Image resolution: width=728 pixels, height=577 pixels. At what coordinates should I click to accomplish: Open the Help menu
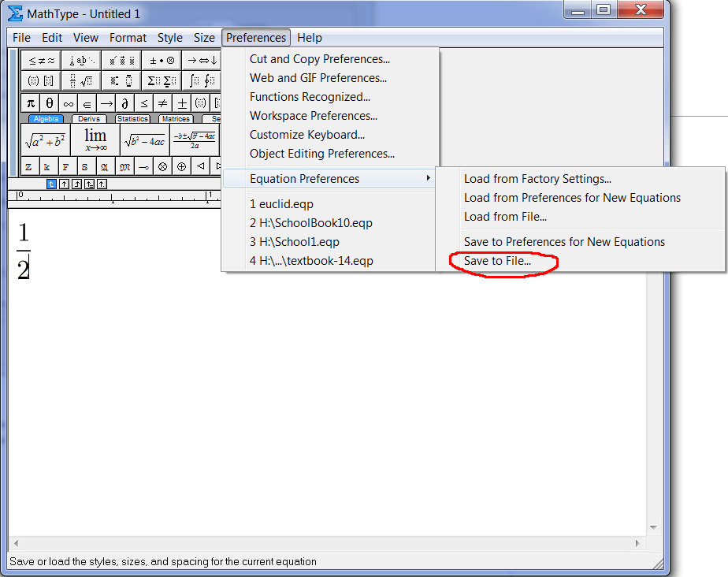pyautogui.click(x=309, y=37)
